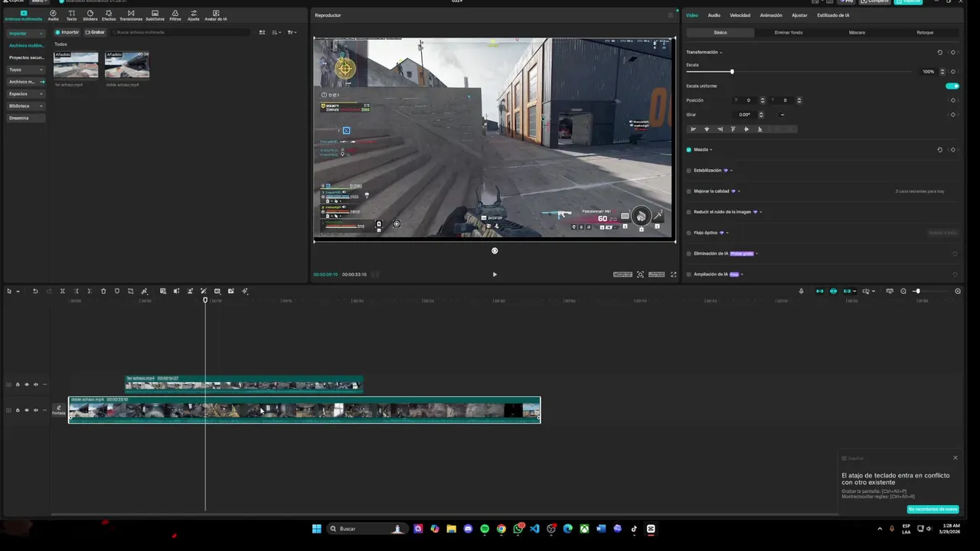Screen dimensions: 980x551
Task: Add keyframe for Escala
Action: coord(953,71)
